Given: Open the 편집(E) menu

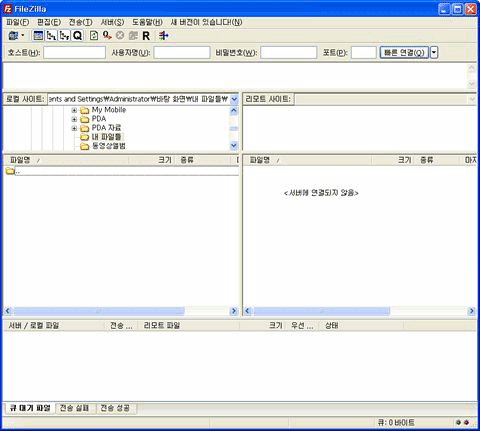Looking at the screenshot, I should click(x=49, y=22).
